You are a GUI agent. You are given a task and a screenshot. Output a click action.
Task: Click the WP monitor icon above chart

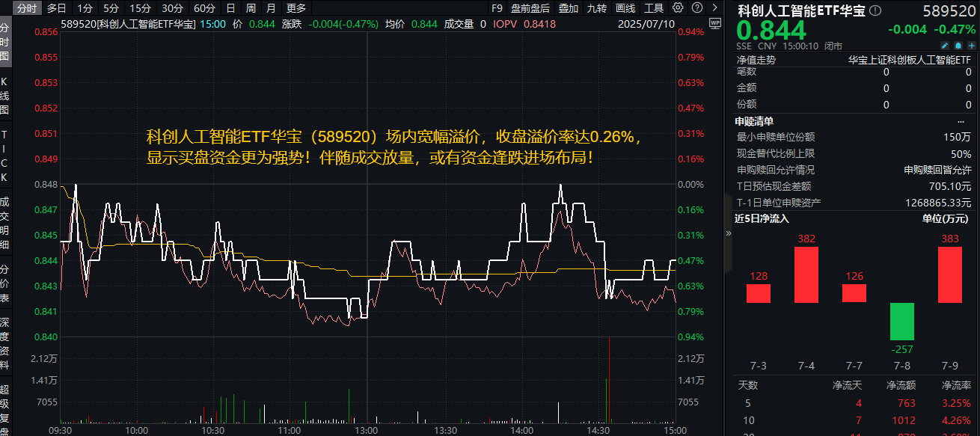[x=714, y=24]
